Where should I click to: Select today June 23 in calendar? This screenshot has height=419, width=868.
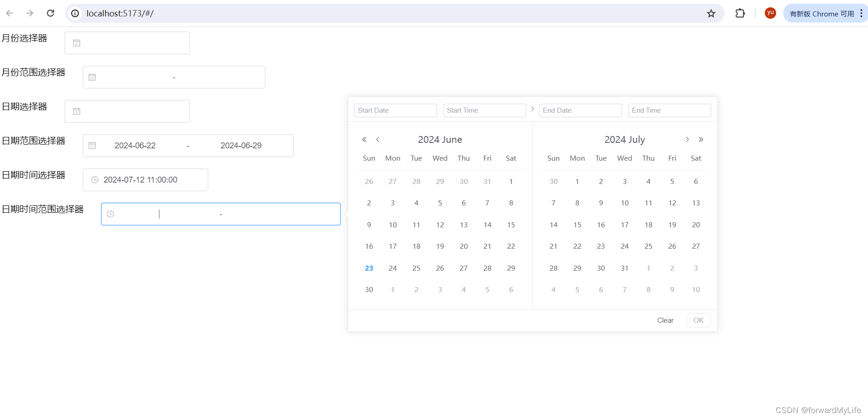tap(369, 268)
